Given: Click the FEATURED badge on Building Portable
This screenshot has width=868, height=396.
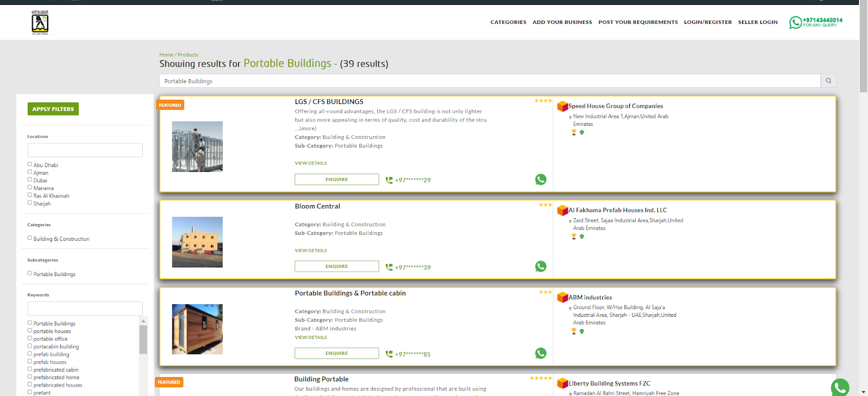Looking at the screenshot, I should click(169, 382).
